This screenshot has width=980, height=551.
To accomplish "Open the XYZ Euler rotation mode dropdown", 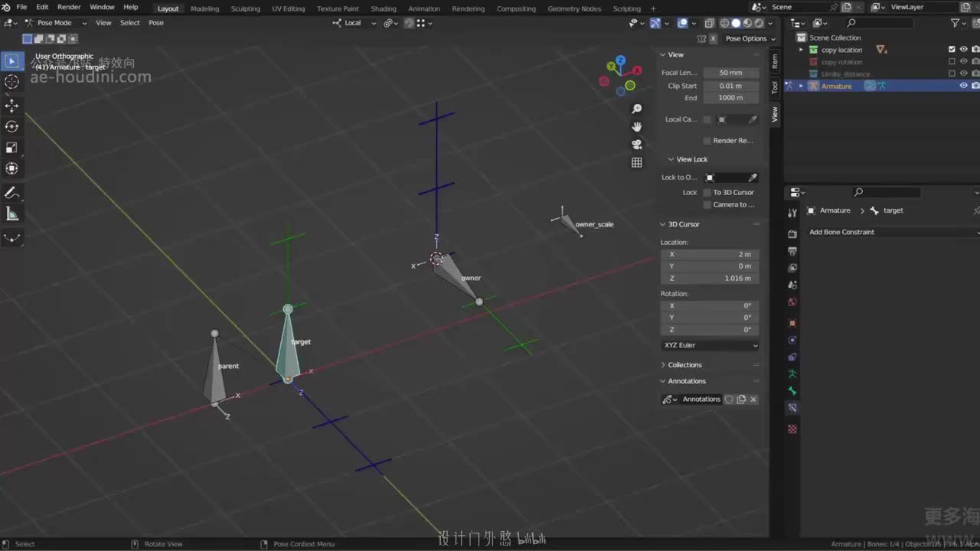I will pyautogui.click(x=710, y=345).
